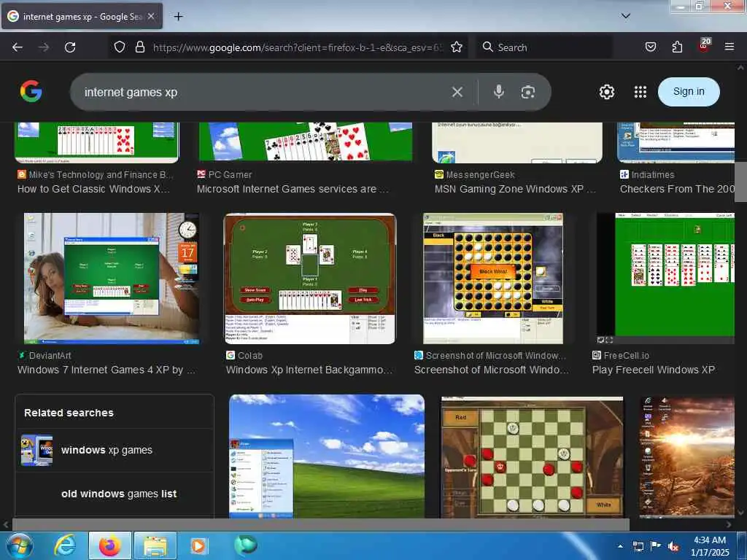Click the forward navigation arrow
Viewport: 747px width, 560px height.
pyautogui.click(x=44, y=47)
